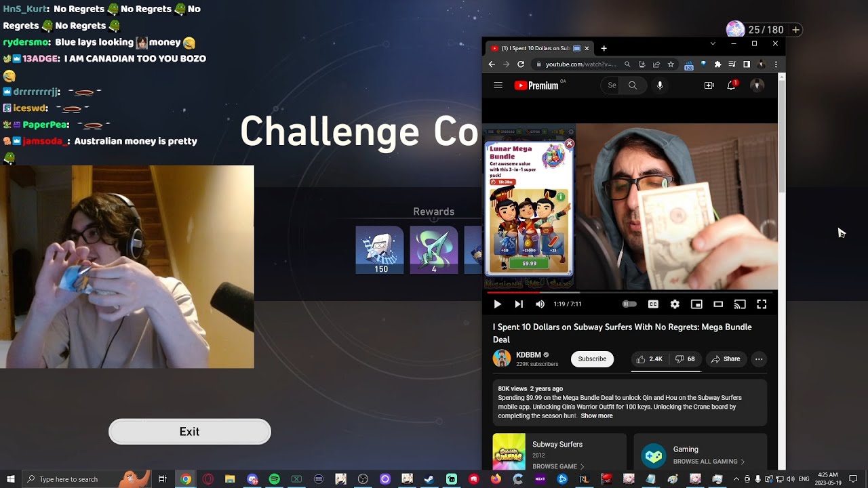Switch the video to miniplayer
The height and width of the screenshot is (488, 868).
696,304
